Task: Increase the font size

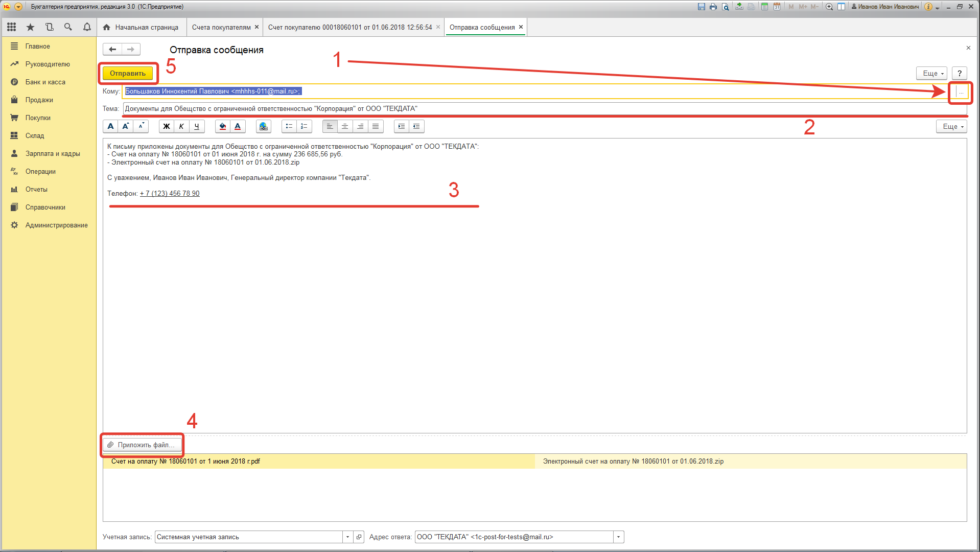Action: click(x=126, y=126)
